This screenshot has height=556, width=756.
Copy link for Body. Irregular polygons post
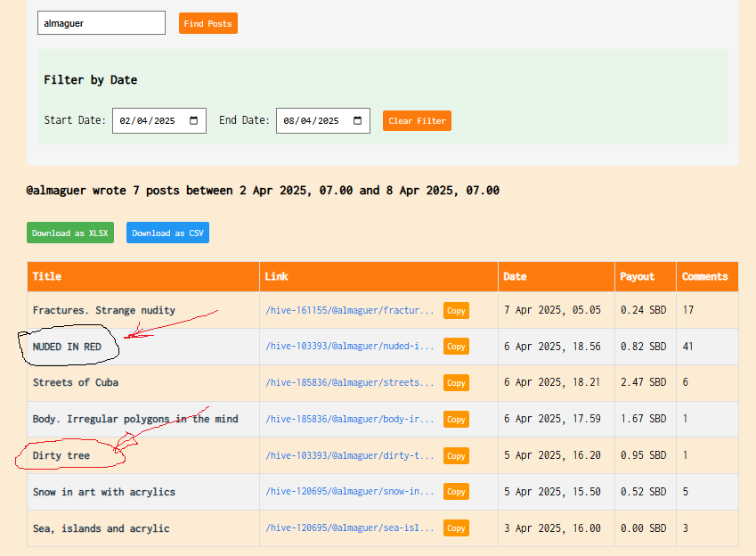coord(456,419)
